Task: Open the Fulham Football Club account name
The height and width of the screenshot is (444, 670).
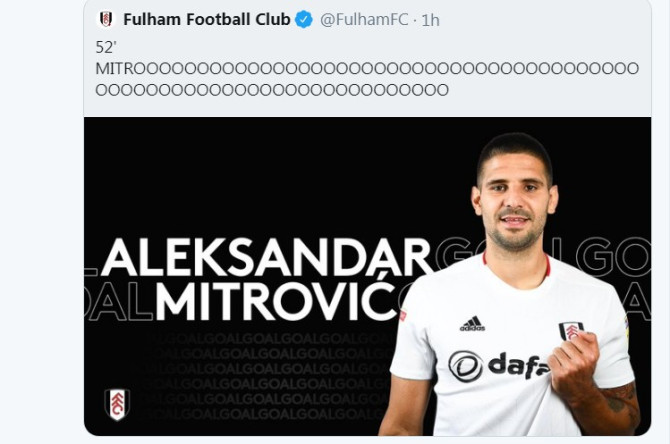Action: click(x=206, y=20)
